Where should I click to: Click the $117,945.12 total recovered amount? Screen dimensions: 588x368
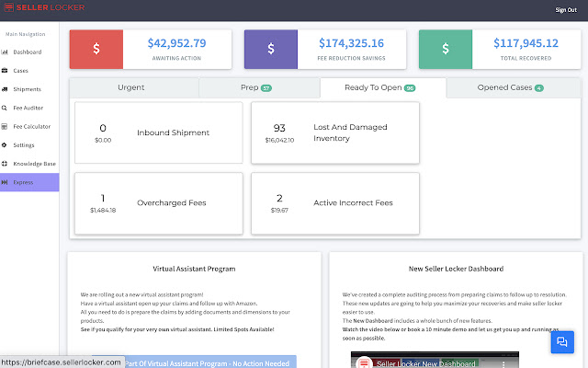[526, 43]
